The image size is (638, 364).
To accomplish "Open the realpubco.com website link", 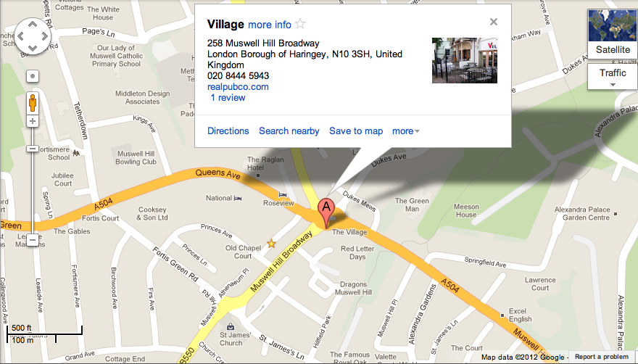I will point(238,87).
